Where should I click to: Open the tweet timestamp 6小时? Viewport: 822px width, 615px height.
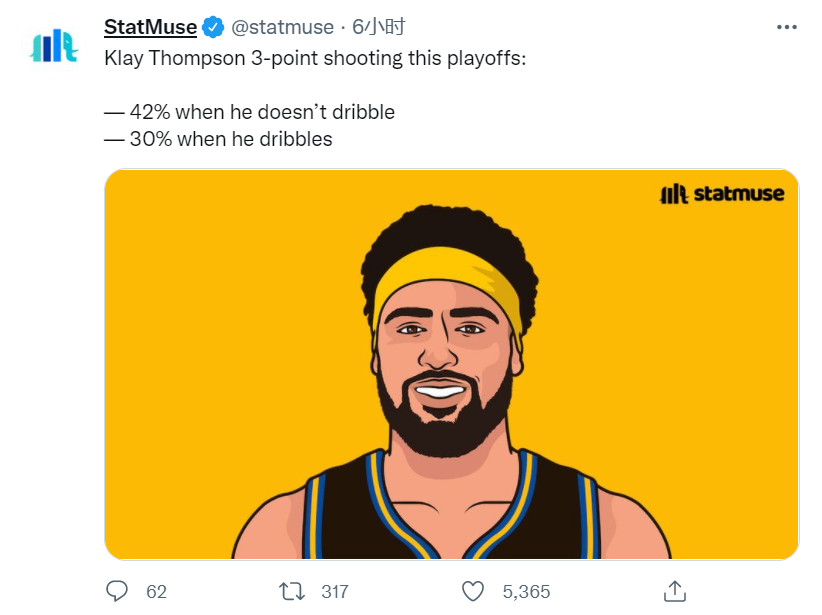[378, 27]
